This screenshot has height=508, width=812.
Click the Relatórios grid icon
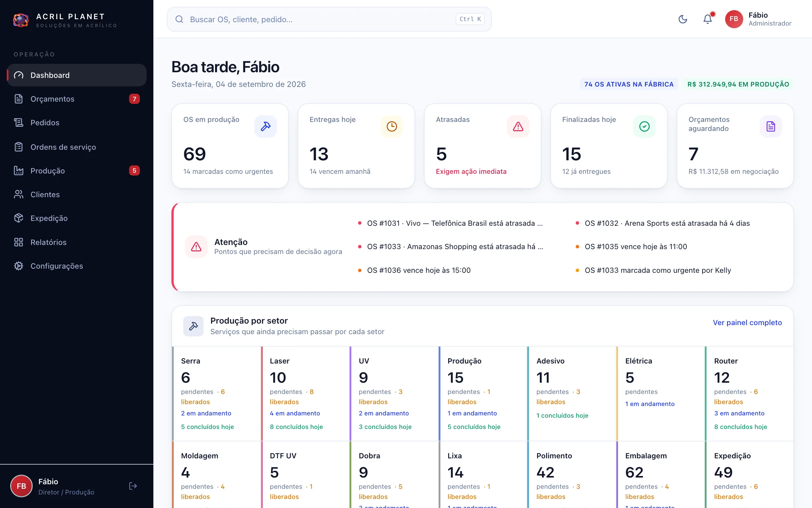tap(18, 242)
